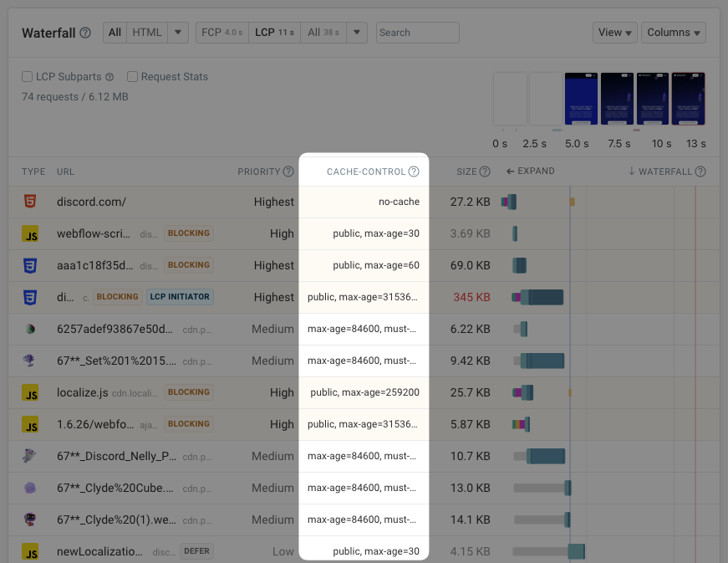Switch to the HTML filter tab
This screenshot has width=728, height=563.
click(146, 33)
